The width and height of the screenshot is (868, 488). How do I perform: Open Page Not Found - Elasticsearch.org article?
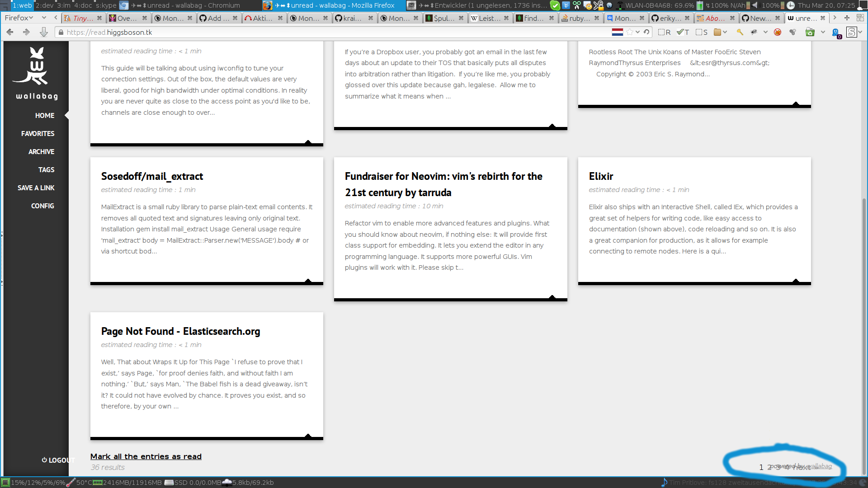coord(180,331)
